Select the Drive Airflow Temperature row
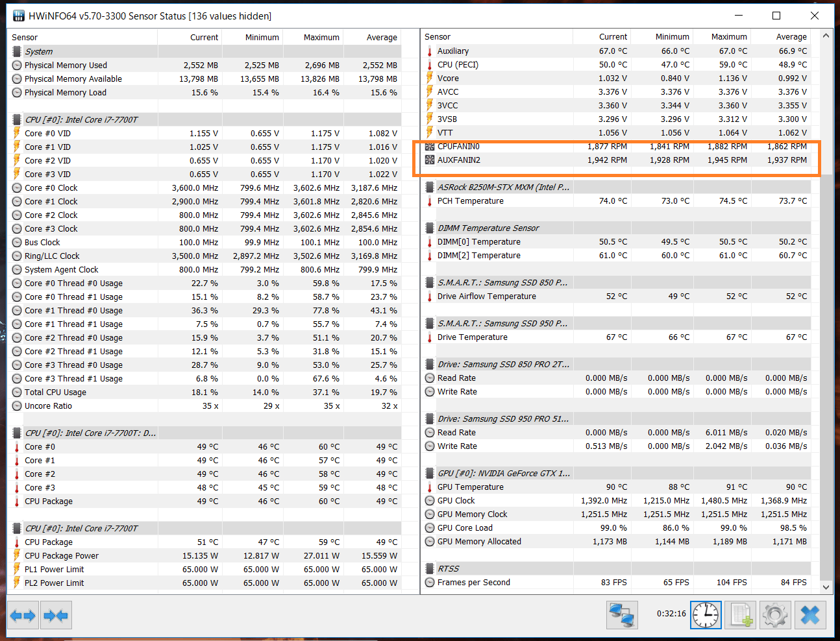 (617, 296)
